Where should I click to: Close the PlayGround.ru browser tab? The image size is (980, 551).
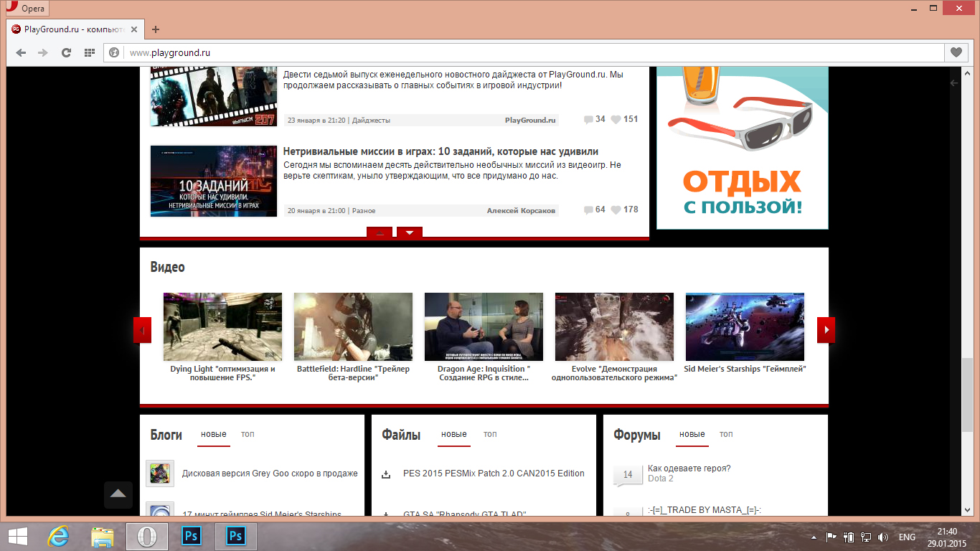136,29
